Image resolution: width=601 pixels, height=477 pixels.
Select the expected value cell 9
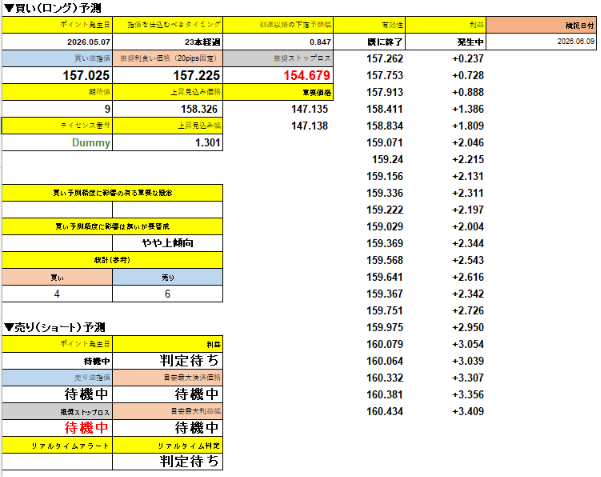tap(57, 109)
